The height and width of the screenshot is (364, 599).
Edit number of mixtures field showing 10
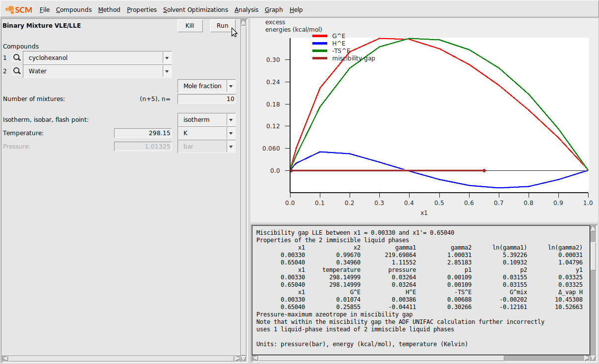206,99
